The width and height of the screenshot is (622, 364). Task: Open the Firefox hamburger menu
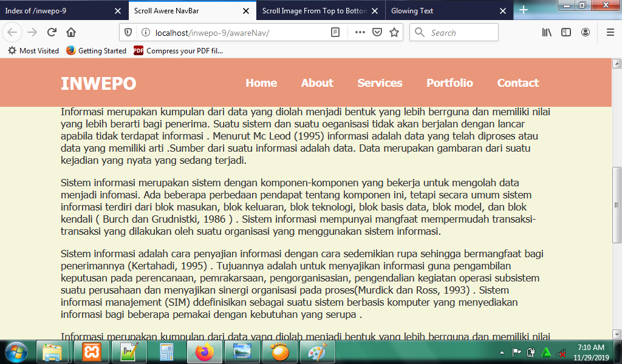coord(610,32)
